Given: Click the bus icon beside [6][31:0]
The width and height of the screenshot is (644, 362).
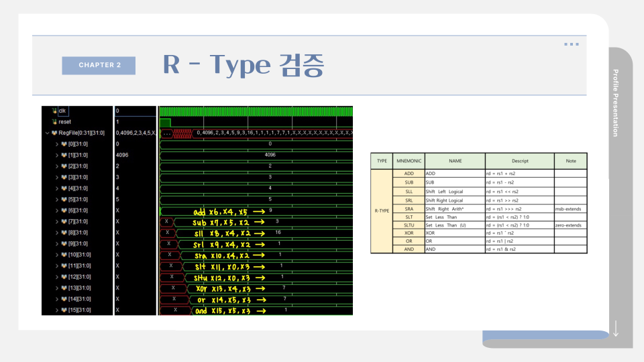Looking at the screenshot, I should click(x=64, y=210).
